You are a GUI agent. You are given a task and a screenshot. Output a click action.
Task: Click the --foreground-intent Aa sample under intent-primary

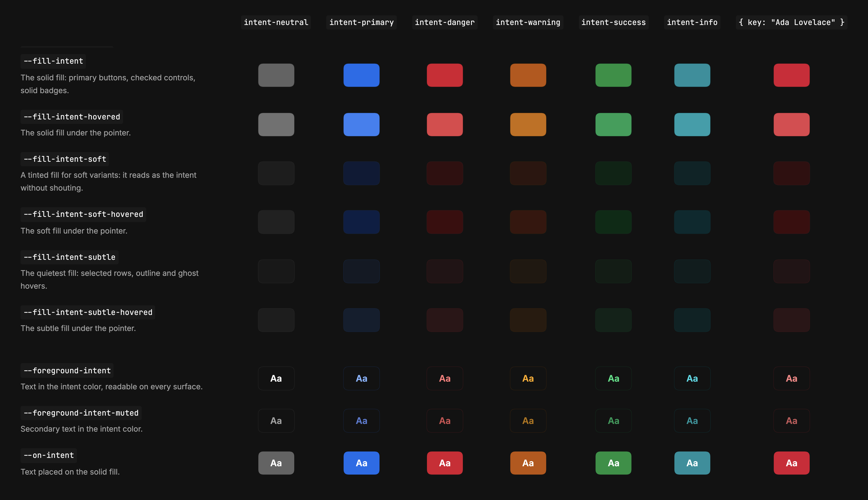click(x=362, y=378)
